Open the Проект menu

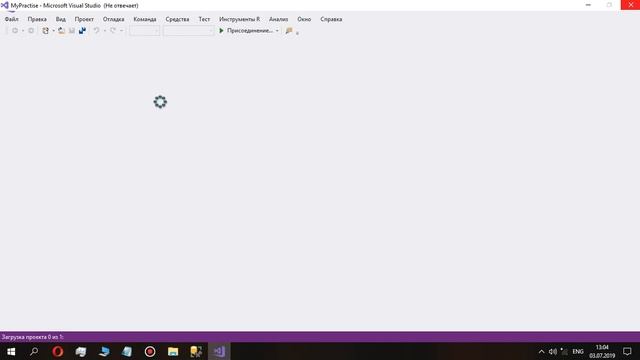(x=84, y=19)
